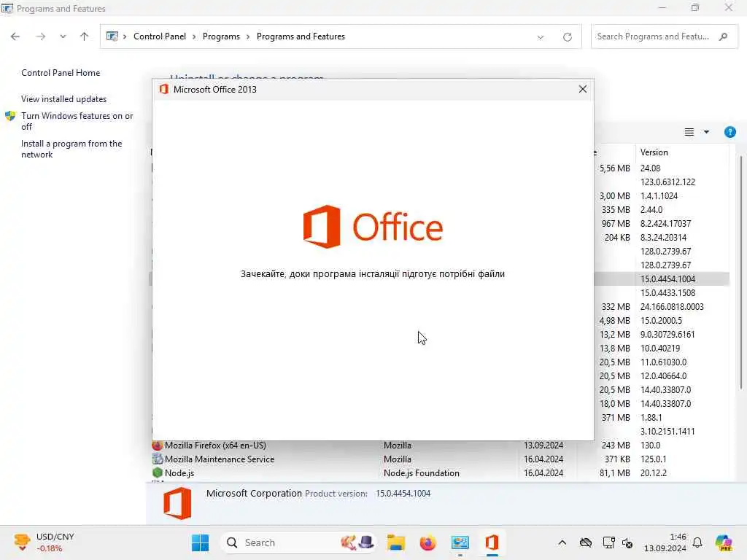Open Firefox from the taskbar
This screenshot has width=747, height=560.
click(x=427, y=542)
